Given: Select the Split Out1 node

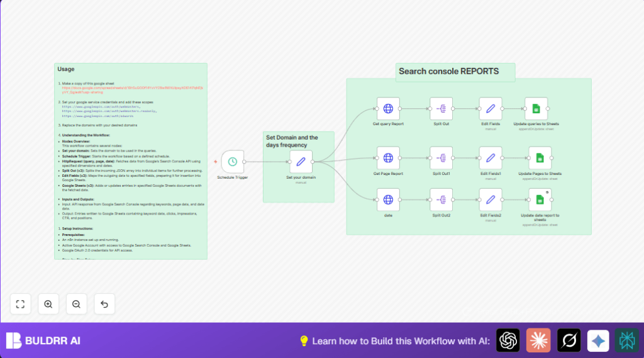Looking at the screenshot, I should pos(441,158).
